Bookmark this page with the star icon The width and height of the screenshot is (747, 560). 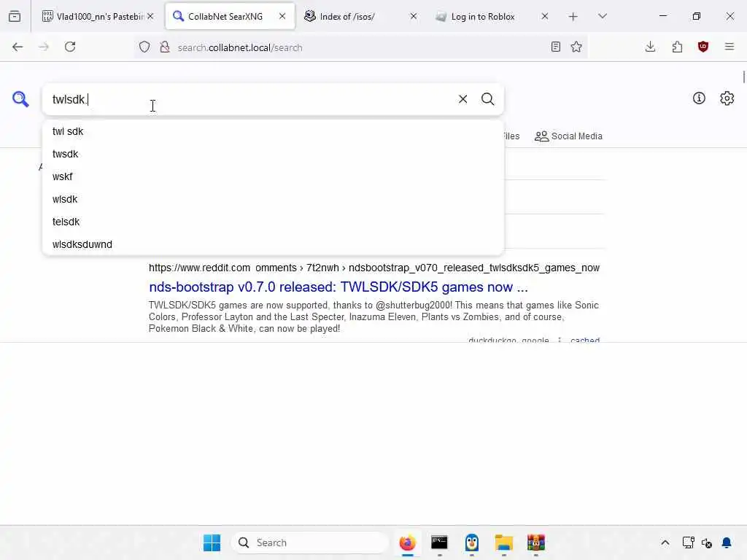(x=576, y=47)
